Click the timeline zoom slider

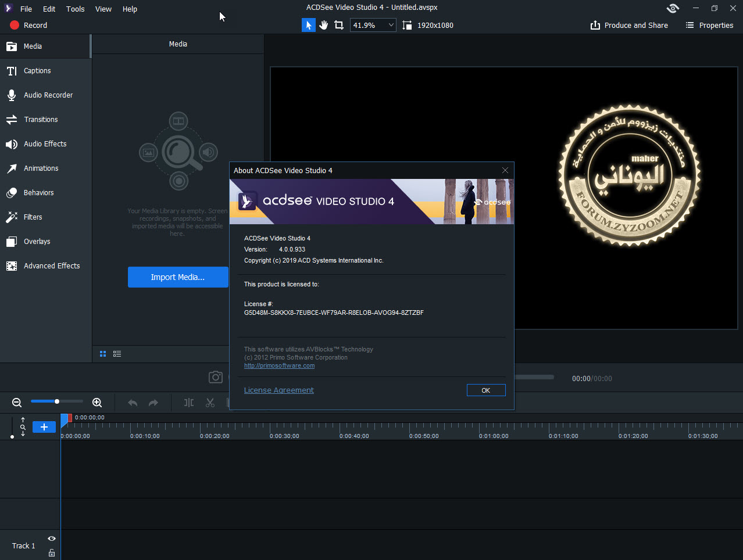(x=56, y=401)
